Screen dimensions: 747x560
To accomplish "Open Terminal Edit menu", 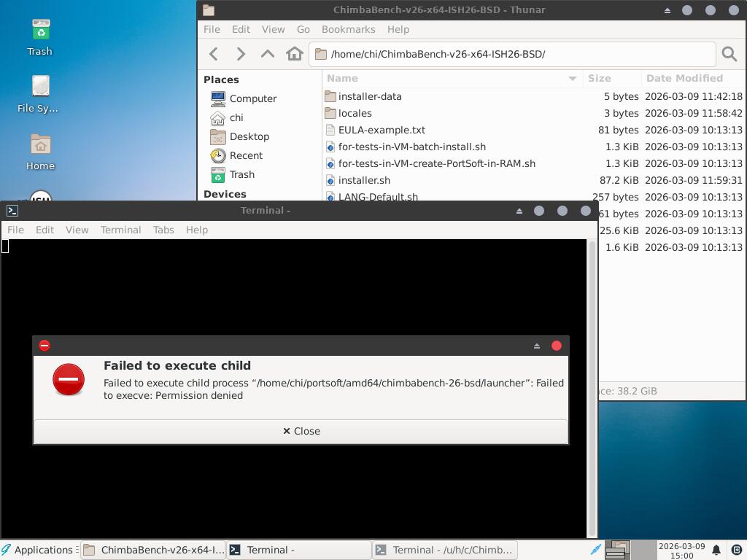I will pyautogui.click(x=44, y=230).
